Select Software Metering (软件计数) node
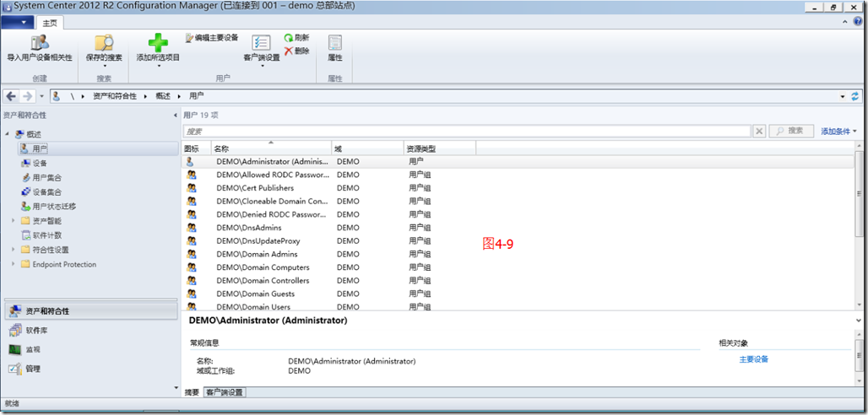Viewport: 868px width, 415px height. (x=41, y=235)
